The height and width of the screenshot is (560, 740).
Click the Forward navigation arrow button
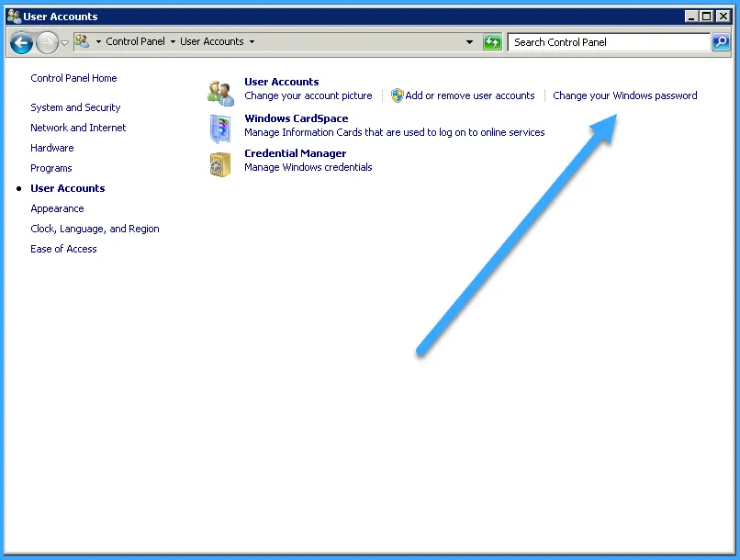47,42
